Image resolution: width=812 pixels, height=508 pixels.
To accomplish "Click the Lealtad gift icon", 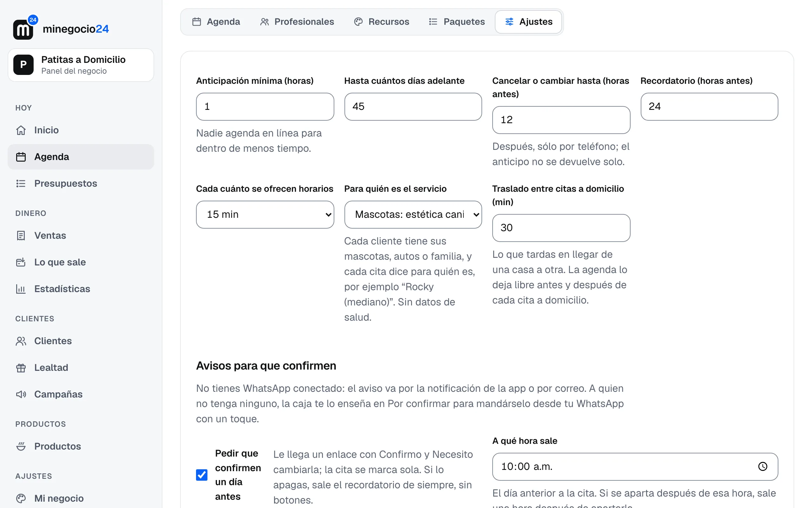I will [x=21, y=368].
